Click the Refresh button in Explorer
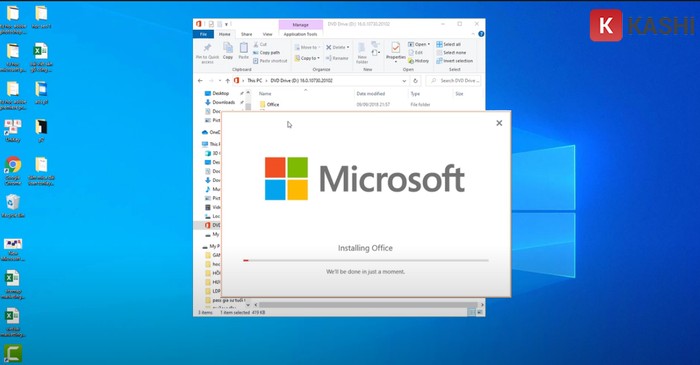This screenshot has width=700, height=365. pos(416,81)
